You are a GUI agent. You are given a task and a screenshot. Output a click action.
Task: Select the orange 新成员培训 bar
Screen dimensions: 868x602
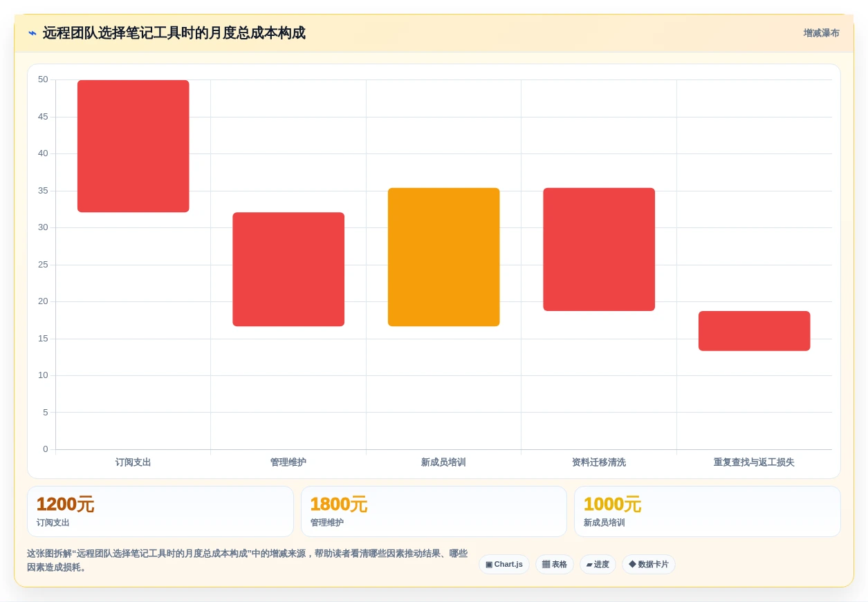tap(444, 257)
